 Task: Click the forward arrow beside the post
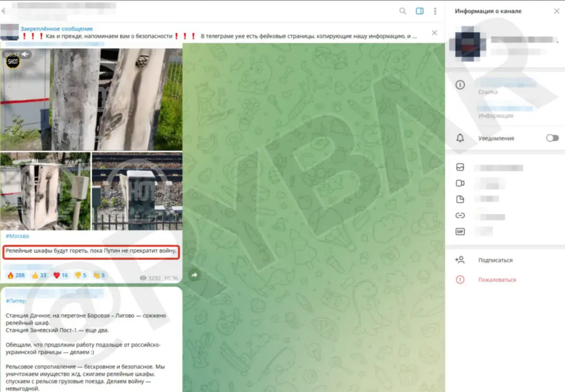point(194,275)
